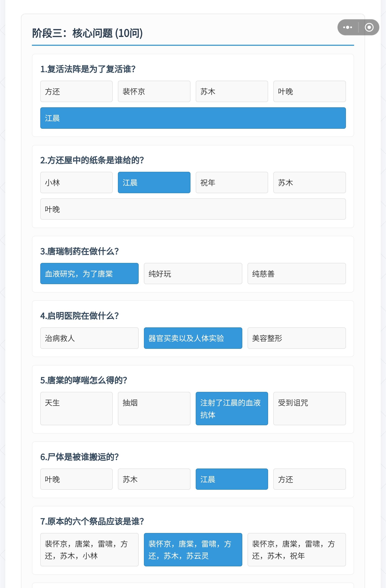Select 天生 for the asthma question

76,409
